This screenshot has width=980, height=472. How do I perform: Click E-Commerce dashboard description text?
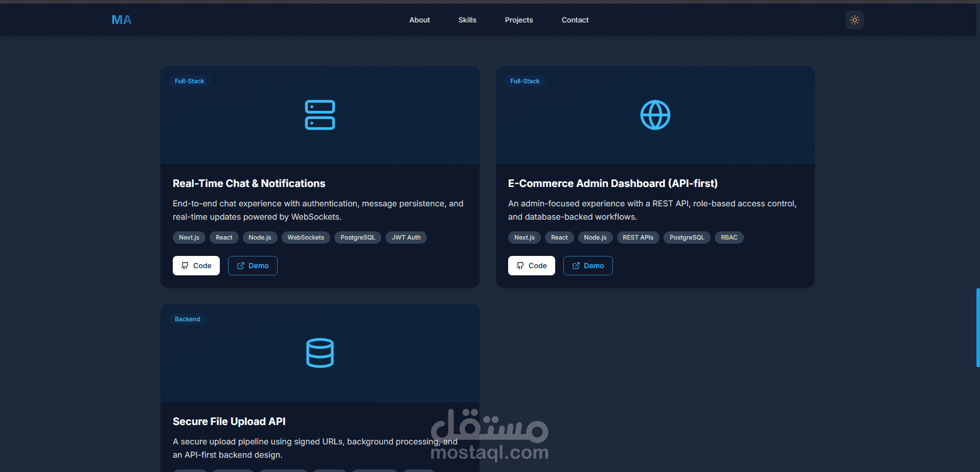point(652,210)
